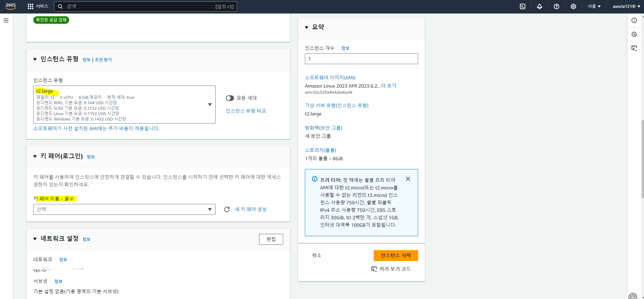This screenshot has width=644, height=299.
Task: Open Info link next to Subnet label
Action: coord(58,281)
